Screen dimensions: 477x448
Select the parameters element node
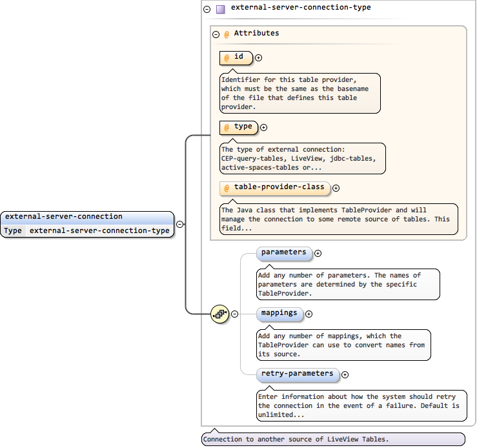coord(284,252)
